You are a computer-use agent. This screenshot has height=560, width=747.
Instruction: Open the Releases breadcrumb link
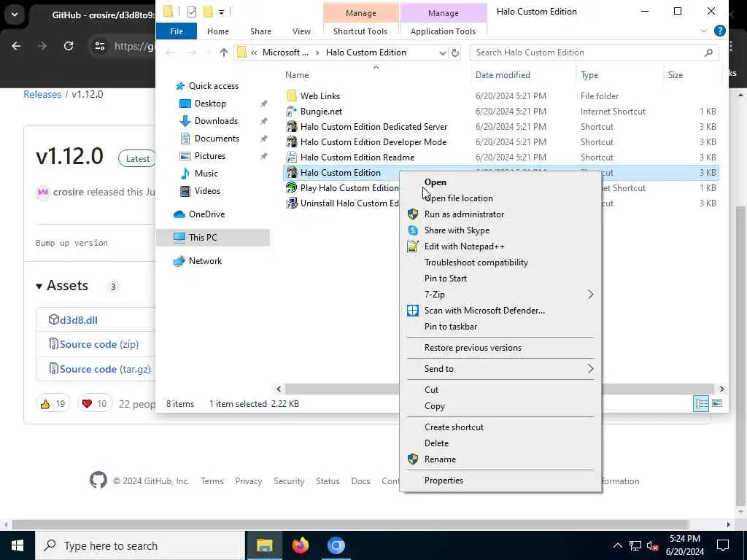pos(42,94)
